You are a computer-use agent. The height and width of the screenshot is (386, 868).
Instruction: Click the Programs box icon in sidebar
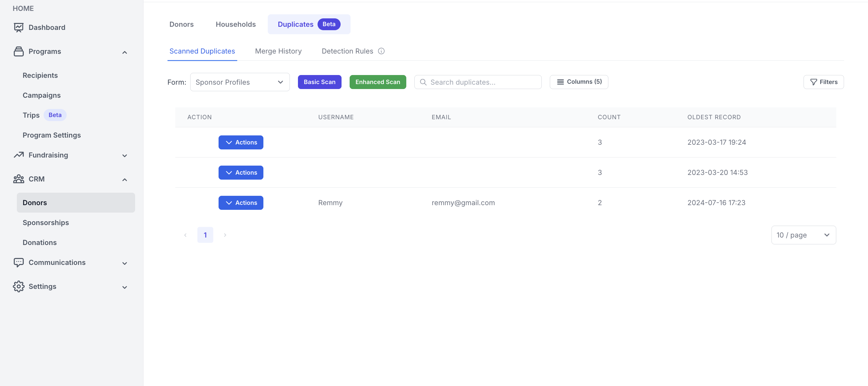point(19,52)
